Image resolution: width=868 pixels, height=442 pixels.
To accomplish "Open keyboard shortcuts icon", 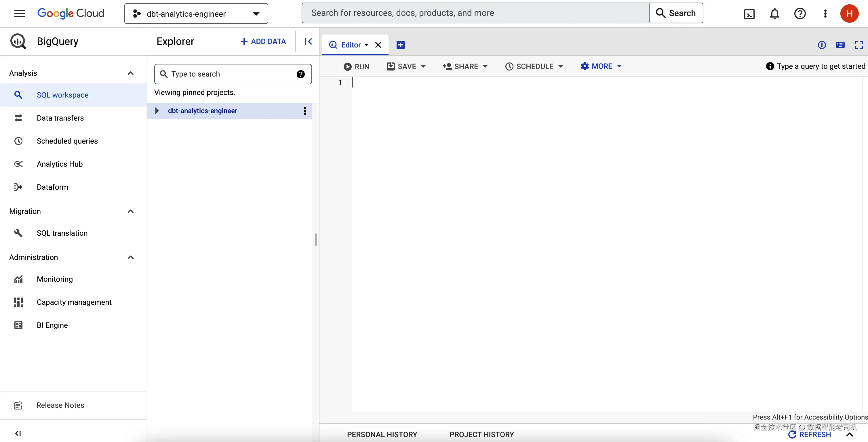I will point(840,45).
